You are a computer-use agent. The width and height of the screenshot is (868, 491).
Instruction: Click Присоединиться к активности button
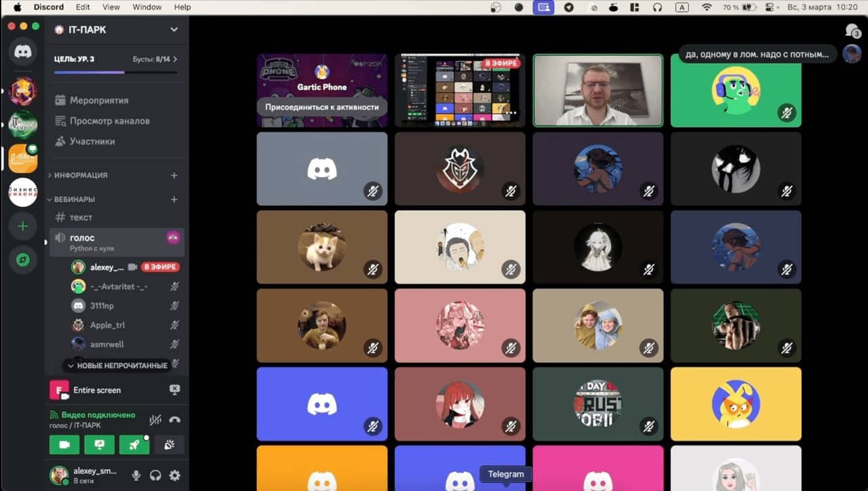point(321,107)
